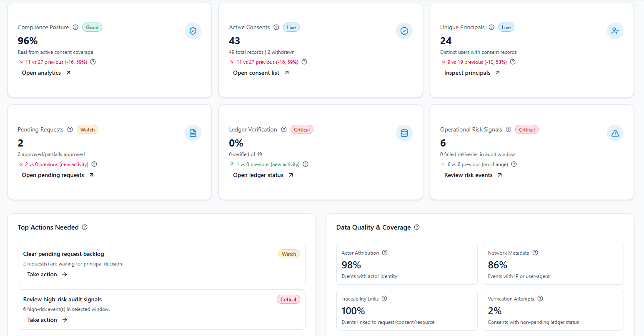Click the help icon next to Top Actions Needed
This screenshot has height=336, width=644.
[x=85, y=227]
